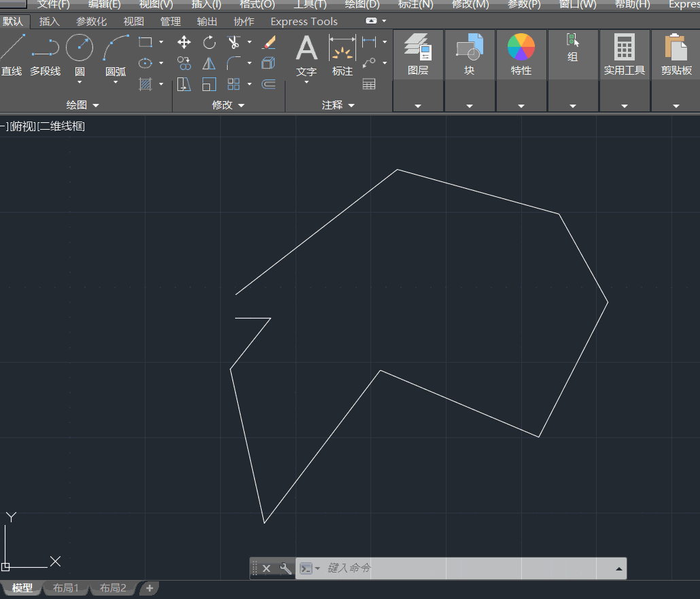Open the Express Tools ribbon tab
The image size is (700, 599).
click(304, 22)
